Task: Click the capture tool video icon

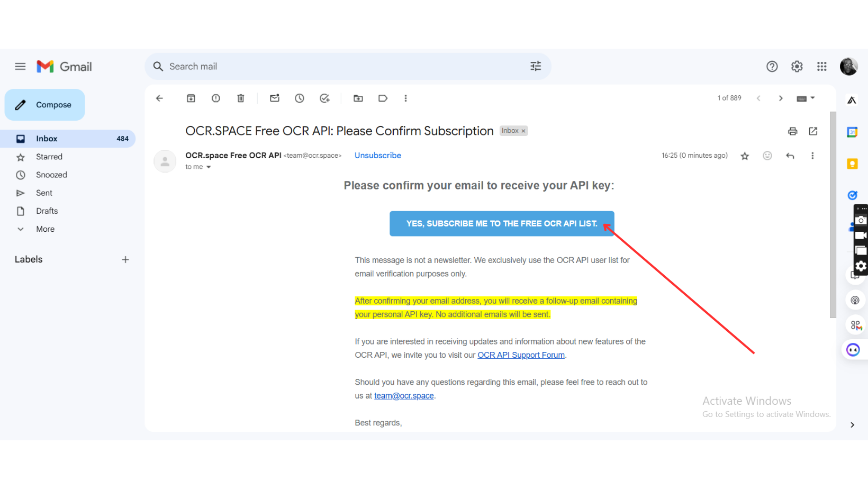Action: pos(861,236)
